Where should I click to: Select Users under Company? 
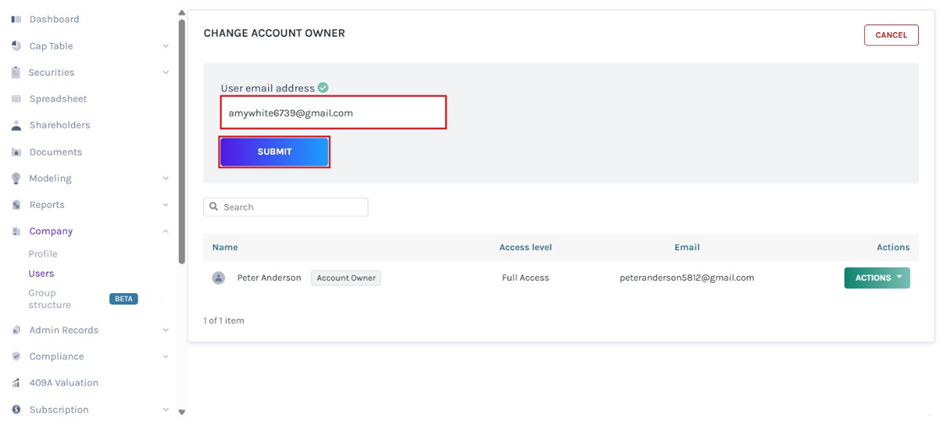[x=41, y=273]
